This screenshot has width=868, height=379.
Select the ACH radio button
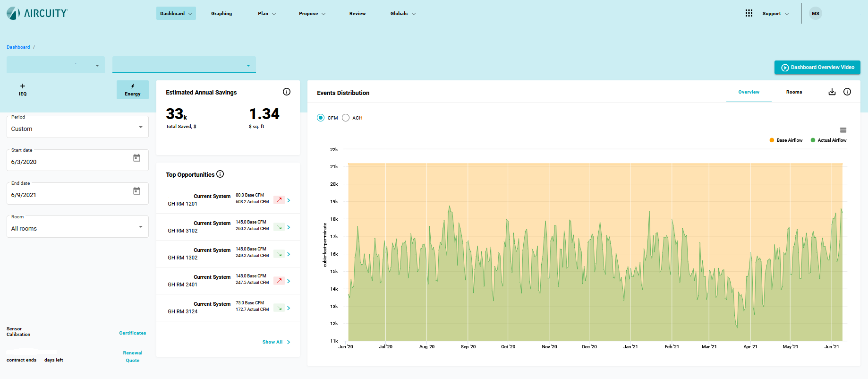(x=346, y=118)
